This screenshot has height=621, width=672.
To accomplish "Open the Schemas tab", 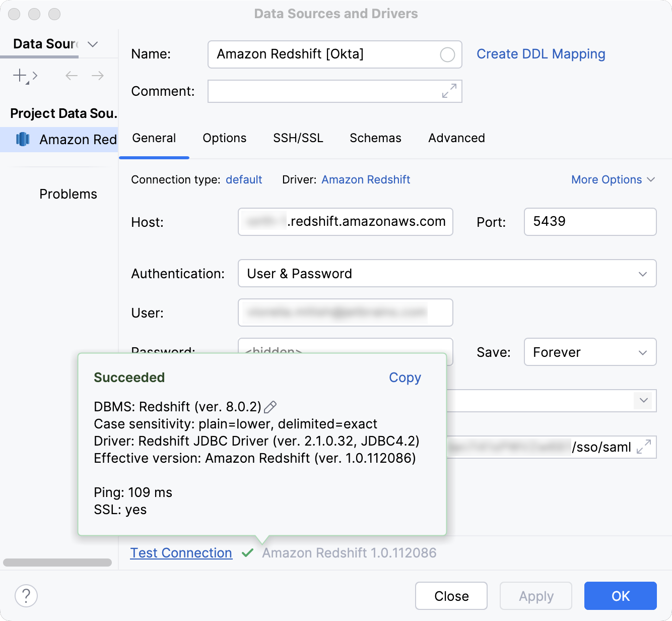I will 375,138.
